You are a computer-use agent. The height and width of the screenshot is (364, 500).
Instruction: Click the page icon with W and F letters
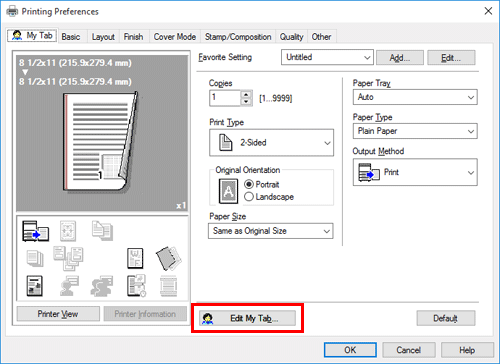click(135, 258)
